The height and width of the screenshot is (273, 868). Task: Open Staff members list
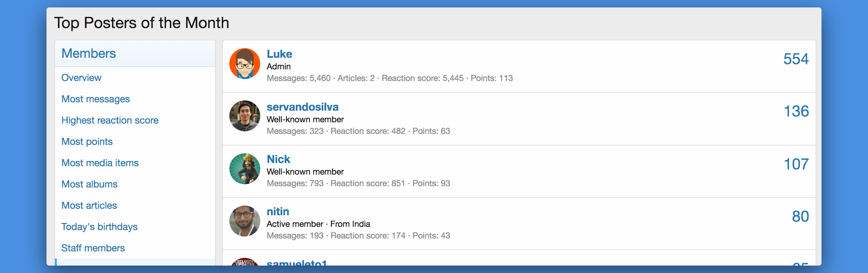pyautogui.click(x=93, y=248)
